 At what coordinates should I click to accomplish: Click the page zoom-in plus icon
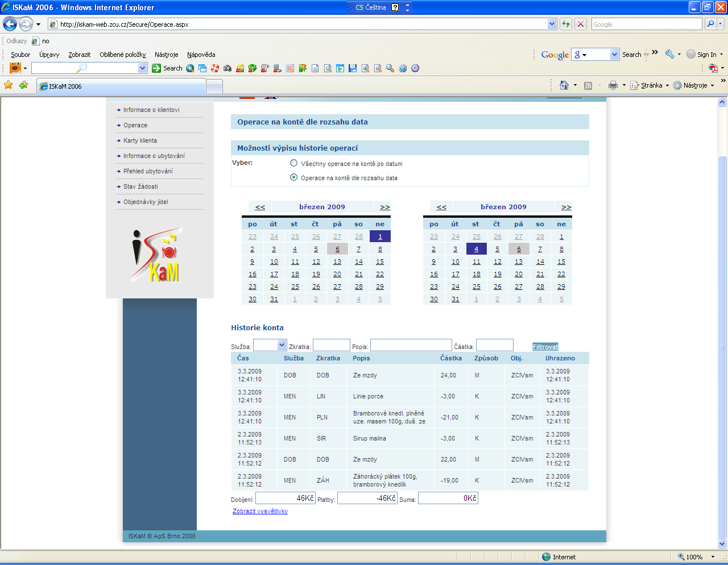coord(365,68)
